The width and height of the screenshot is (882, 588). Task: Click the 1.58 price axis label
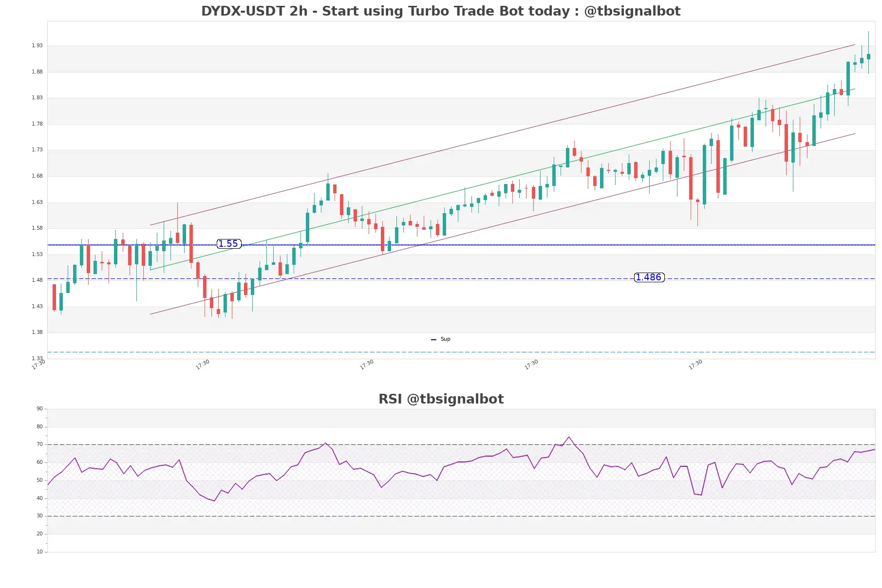tap(37, 228)
